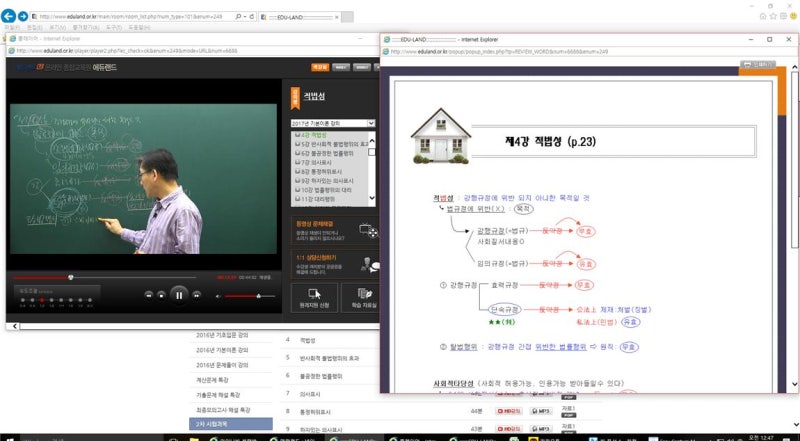Click the search magnifier in main address bar
The height and width of the screenshot is (441, 800).
238,17
